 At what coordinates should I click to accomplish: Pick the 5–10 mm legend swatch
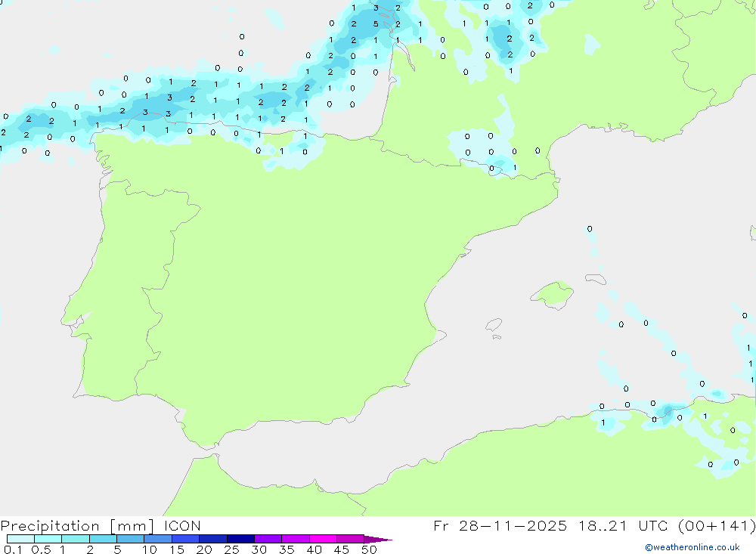(x=130, y=539)
